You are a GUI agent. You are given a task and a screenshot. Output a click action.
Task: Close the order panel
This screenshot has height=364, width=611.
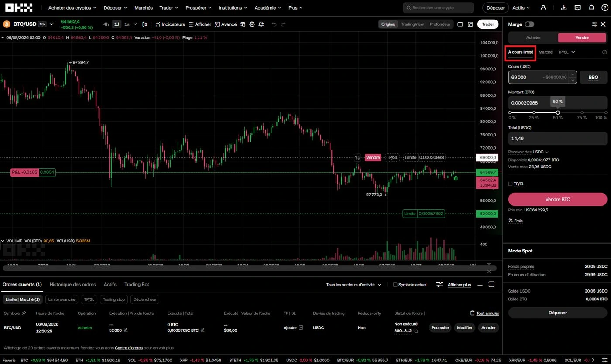pos(603,24)
